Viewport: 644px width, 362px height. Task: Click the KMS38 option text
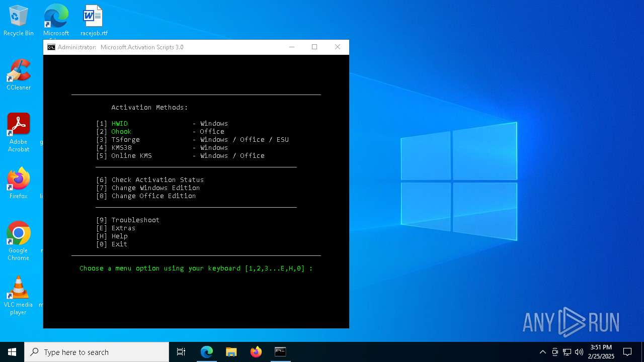coord(122,148)
